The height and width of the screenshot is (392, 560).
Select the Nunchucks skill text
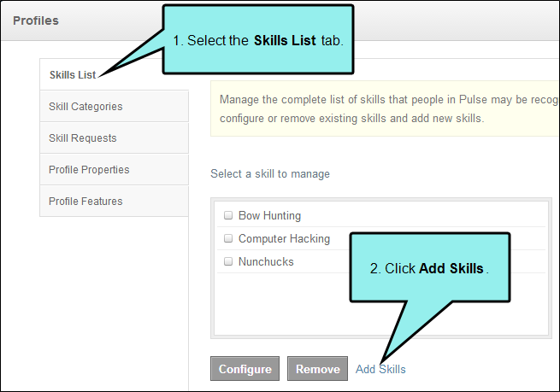(266, 261)
